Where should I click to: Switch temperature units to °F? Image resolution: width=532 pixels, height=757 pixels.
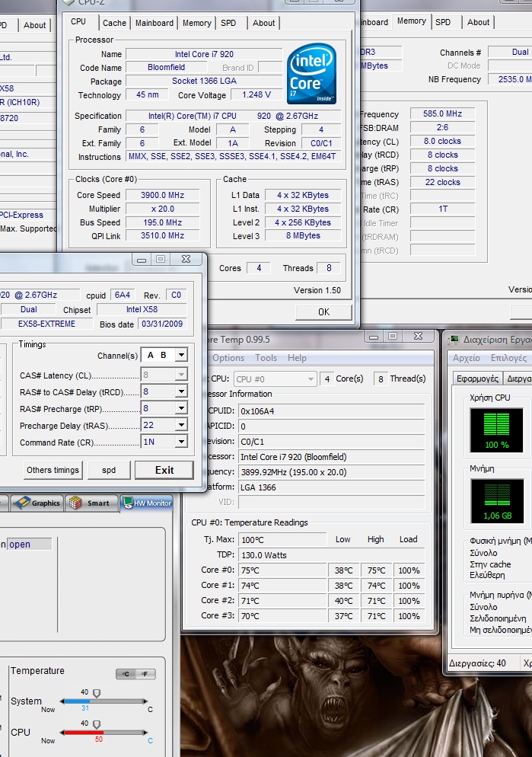[x=145, y=674]
